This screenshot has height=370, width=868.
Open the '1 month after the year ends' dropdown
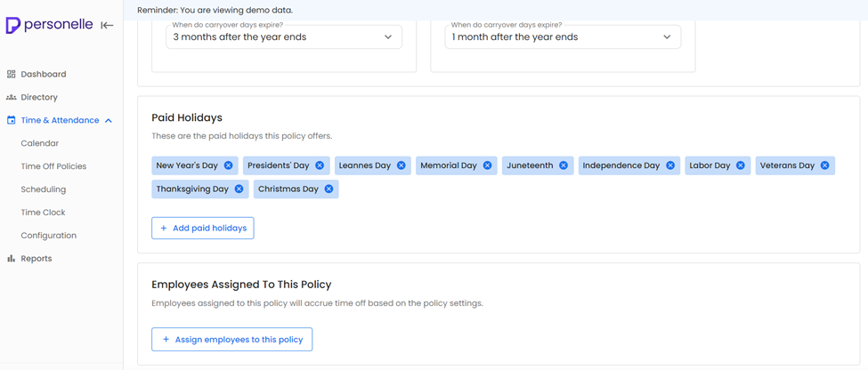[563, 37]
